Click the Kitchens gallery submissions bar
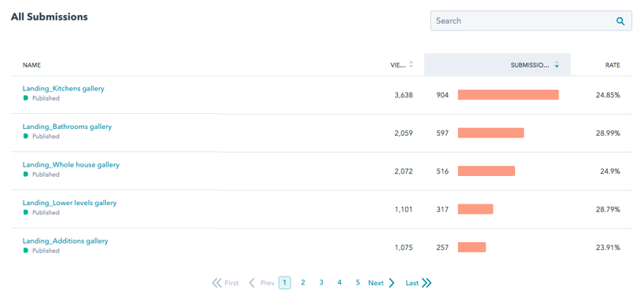 point(508,94)
